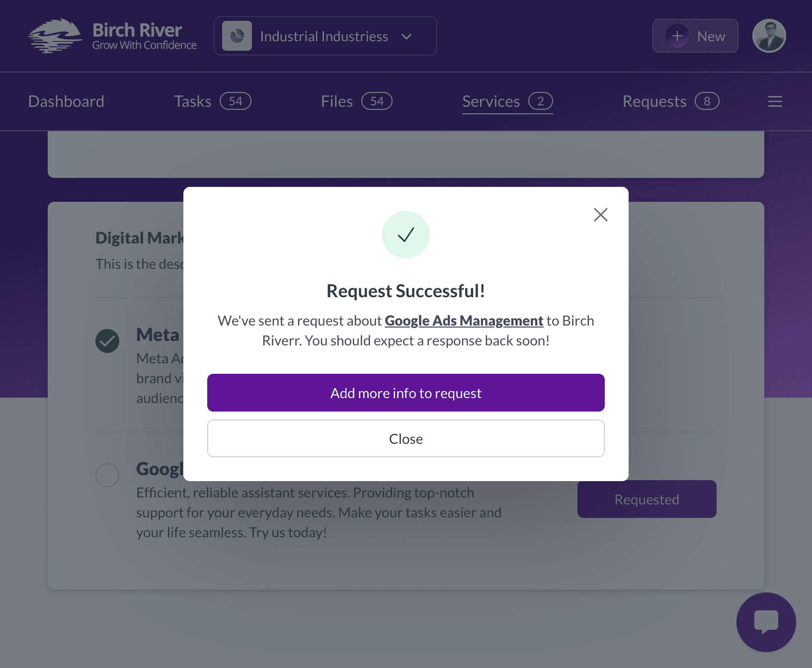812x668 pixels.
Task: Toggle the Requested state for Google service
Action: (647, 499)
